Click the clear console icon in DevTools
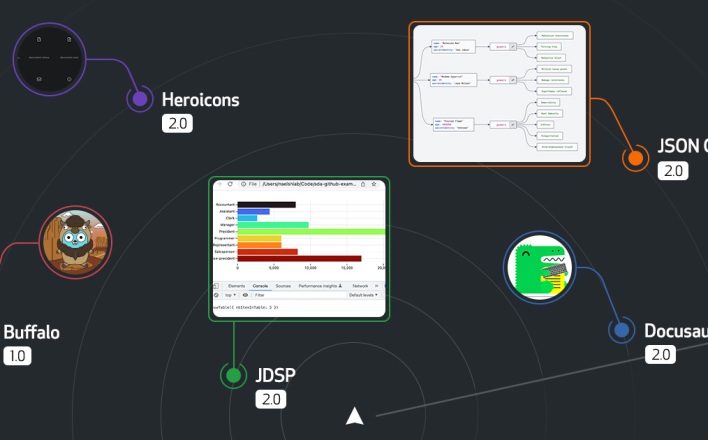The height and width of the screenshot is (440, 708). [216, 295]
